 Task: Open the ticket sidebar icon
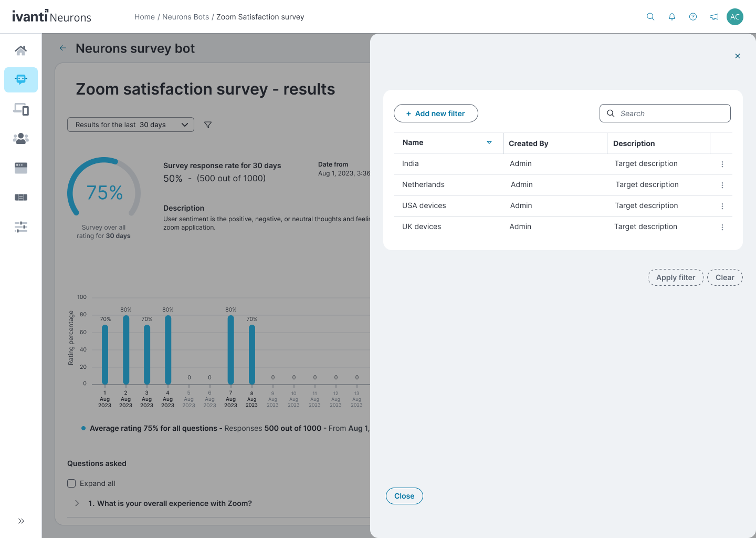[21, 198]
